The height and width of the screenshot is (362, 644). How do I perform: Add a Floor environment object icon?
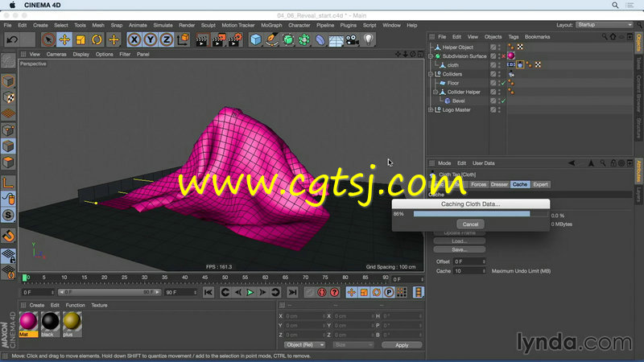336,39
